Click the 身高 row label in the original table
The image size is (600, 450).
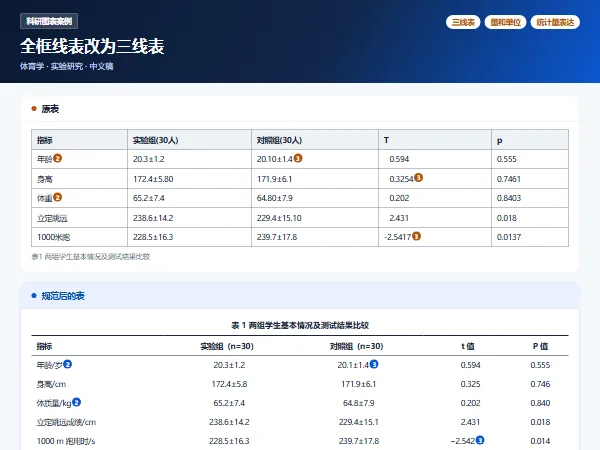(45, 179)
